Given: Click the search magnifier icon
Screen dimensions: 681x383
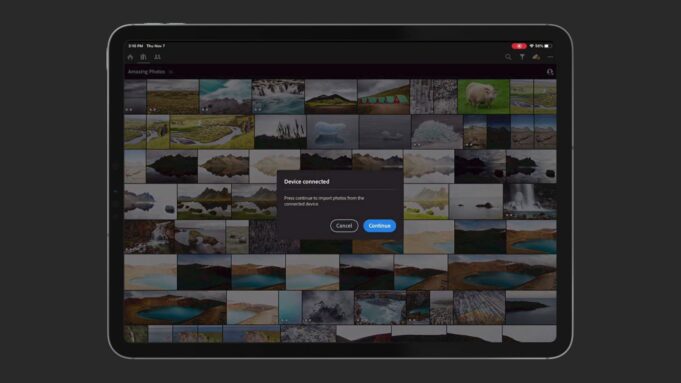Looking at the screenshot, I should pos(508,57).
